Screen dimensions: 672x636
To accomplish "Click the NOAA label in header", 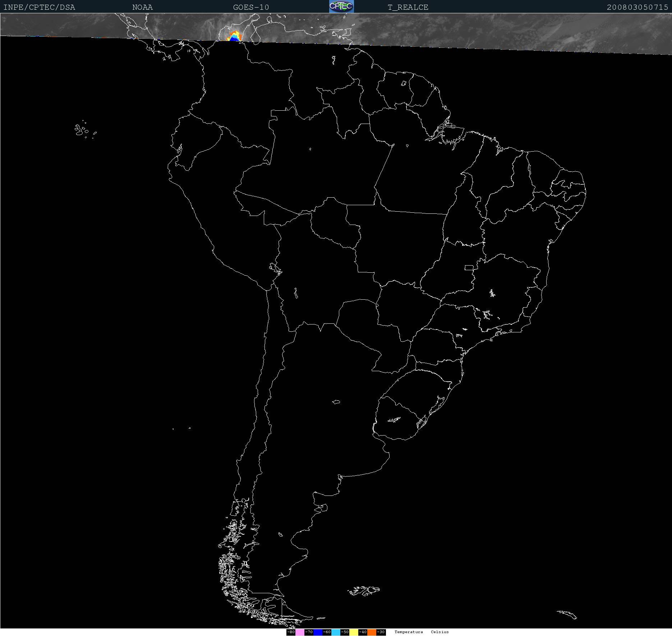I will point(142,7).
